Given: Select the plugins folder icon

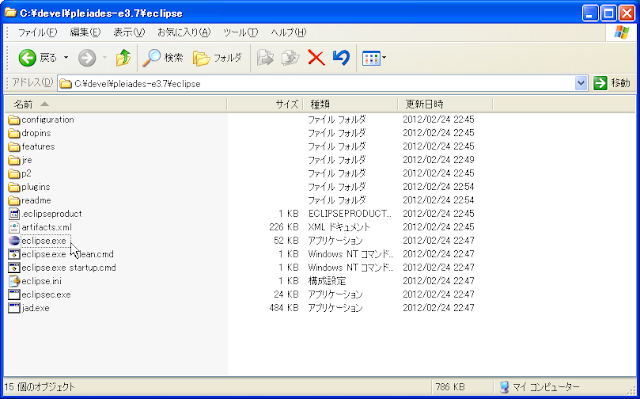Looking at the screenshot, I should click(x=14, y=187).
